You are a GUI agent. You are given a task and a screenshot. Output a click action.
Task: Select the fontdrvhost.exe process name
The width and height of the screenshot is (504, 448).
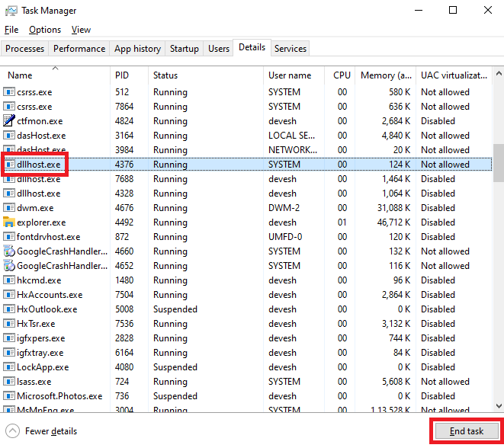pyautogui.click(x=48, y=237)
